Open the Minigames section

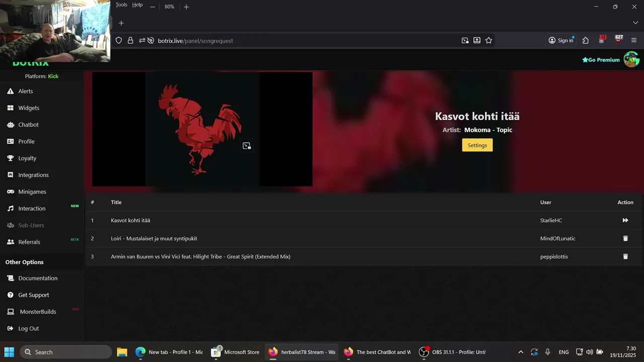[32, 192]
